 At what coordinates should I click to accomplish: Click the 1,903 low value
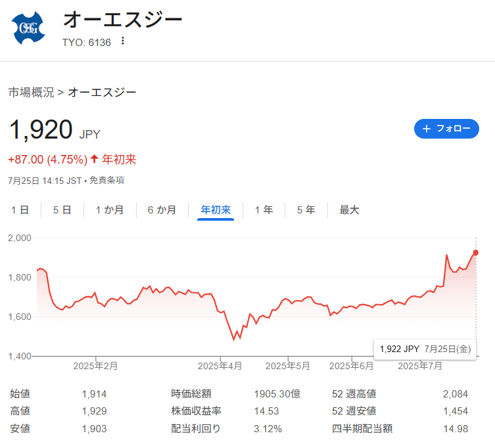click(x=94, y=429)
